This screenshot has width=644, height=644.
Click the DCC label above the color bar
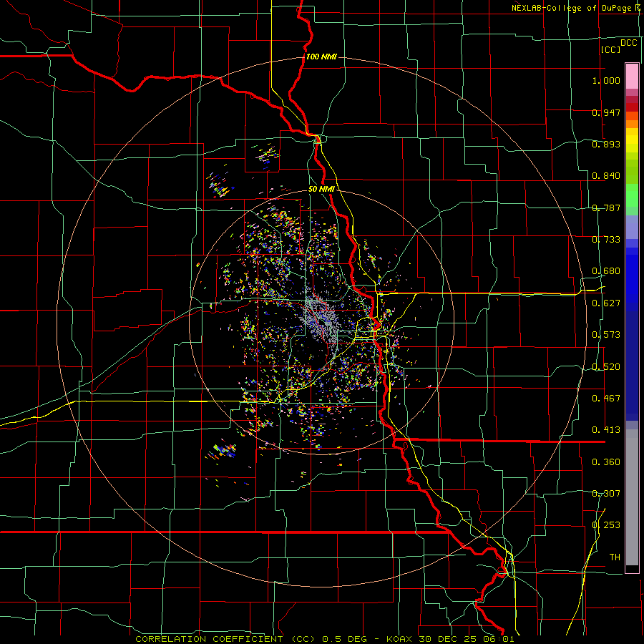point(629,43)
